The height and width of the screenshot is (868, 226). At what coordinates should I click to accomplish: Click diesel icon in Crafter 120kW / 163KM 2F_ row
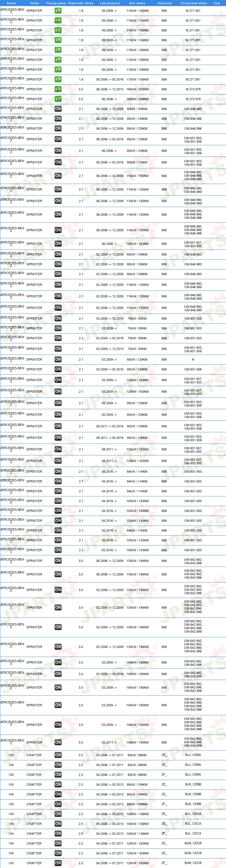pyautogui.click(x=58, y=863)
